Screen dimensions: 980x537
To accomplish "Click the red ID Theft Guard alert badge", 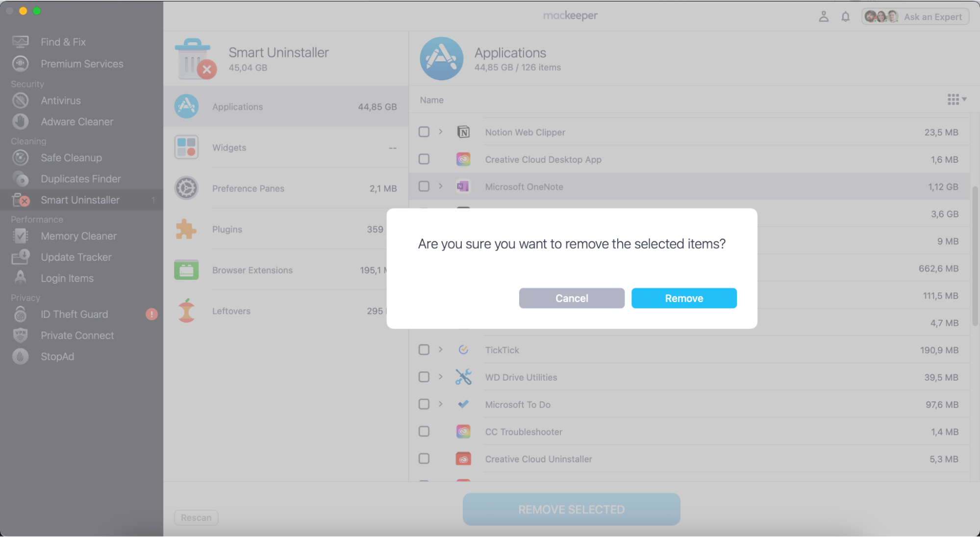I will click(151, 314).
